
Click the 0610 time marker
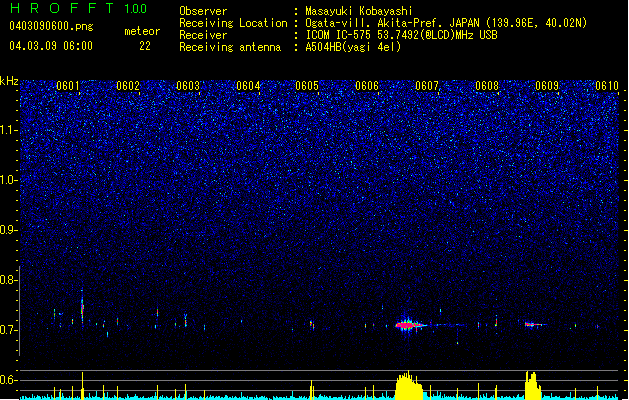pos(607,86)
